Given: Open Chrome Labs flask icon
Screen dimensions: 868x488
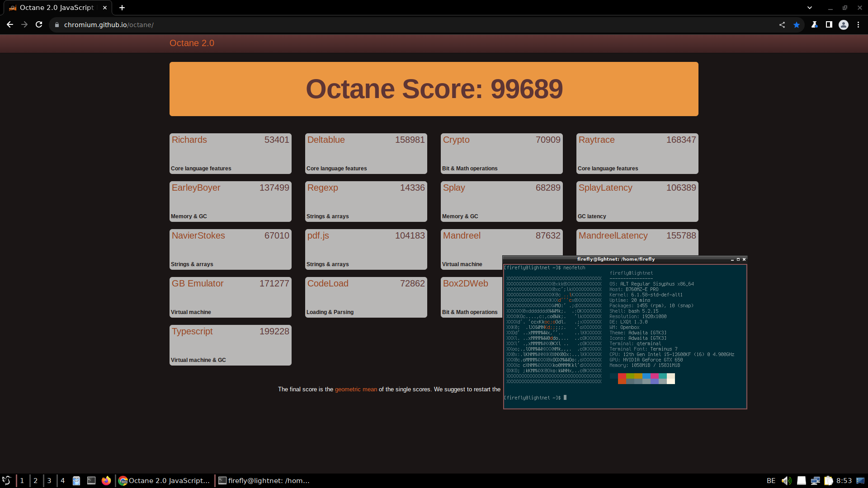Looking at the screenshot, I should click(815, 25).
